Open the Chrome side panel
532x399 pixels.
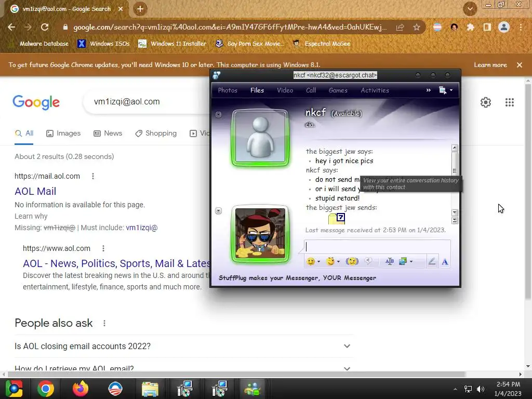tap(487, 27)
